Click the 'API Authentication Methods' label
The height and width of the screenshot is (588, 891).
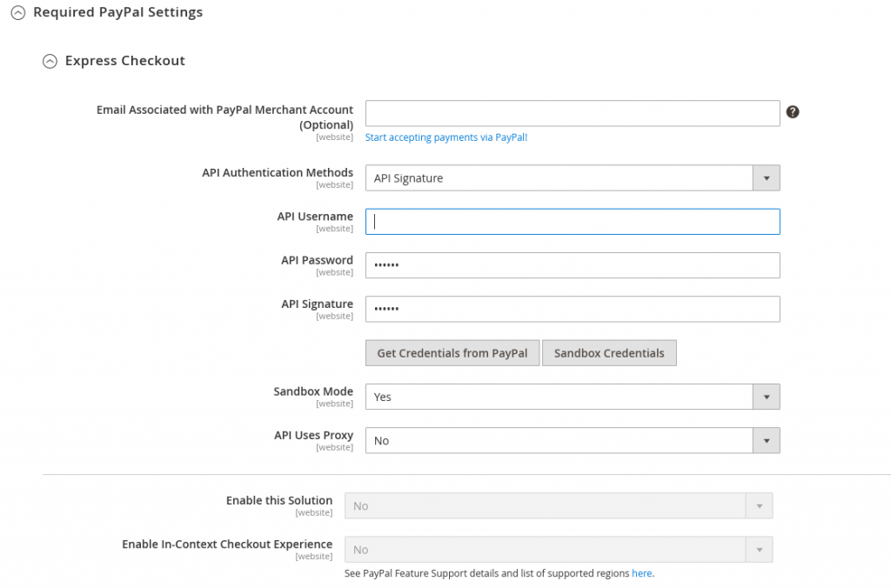(278, 173)
